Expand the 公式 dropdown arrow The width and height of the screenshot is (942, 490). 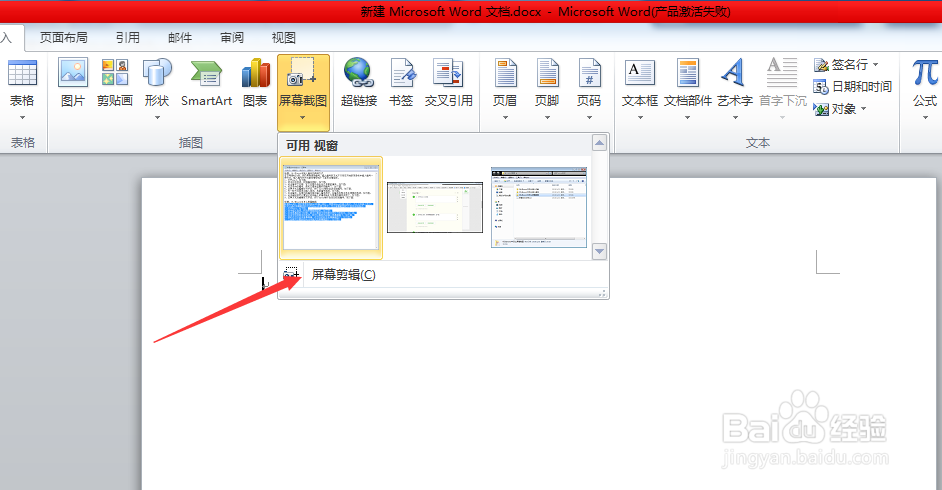pyautogui.click(x=925, y=118)
